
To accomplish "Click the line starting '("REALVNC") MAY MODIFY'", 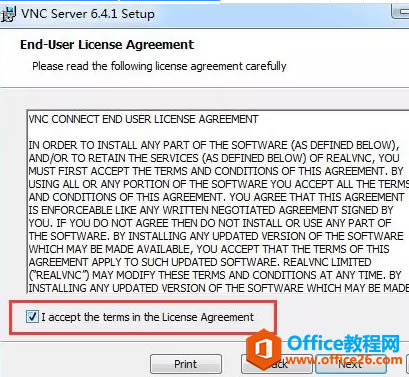I will (x=215, y=275).
